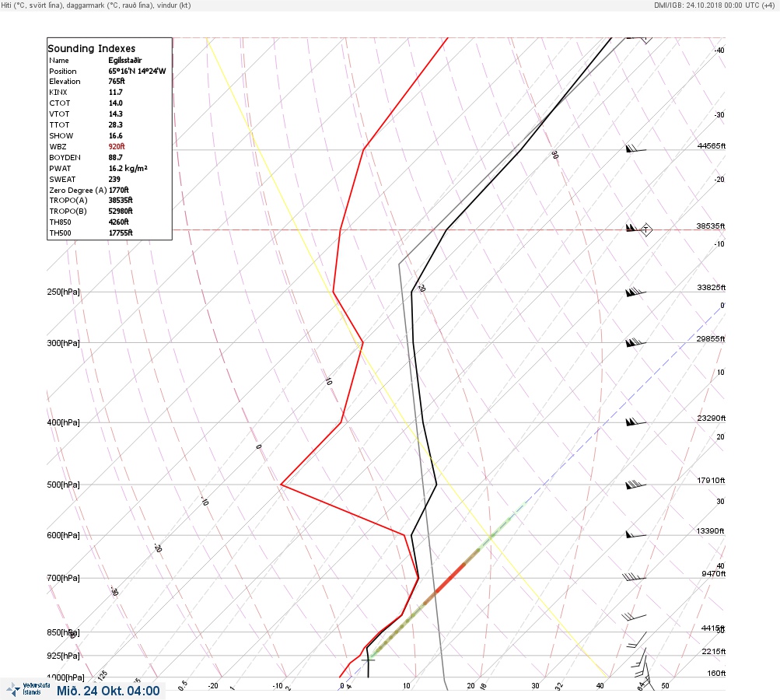Click the black temperature line at 500 hPa
This screenshot has height=700, width=780.
(x=436, y=484)
